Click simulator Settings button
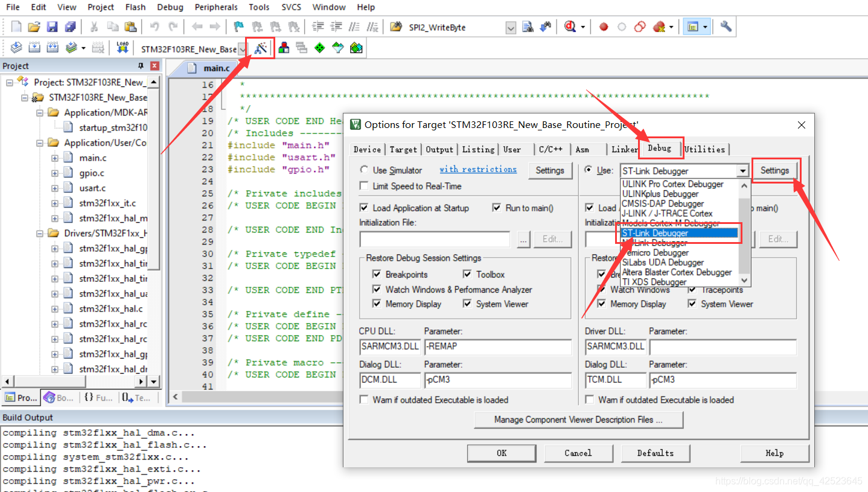 point(550,170)
